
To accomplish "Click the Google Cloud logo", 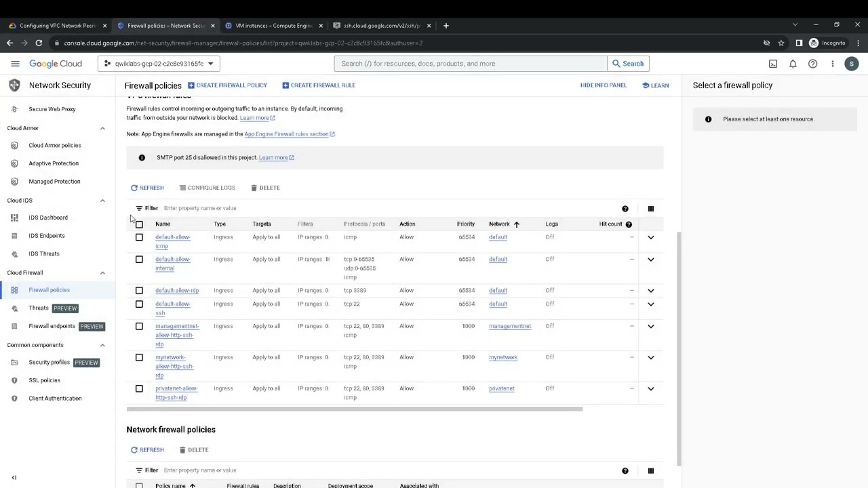I will [56, 64].
